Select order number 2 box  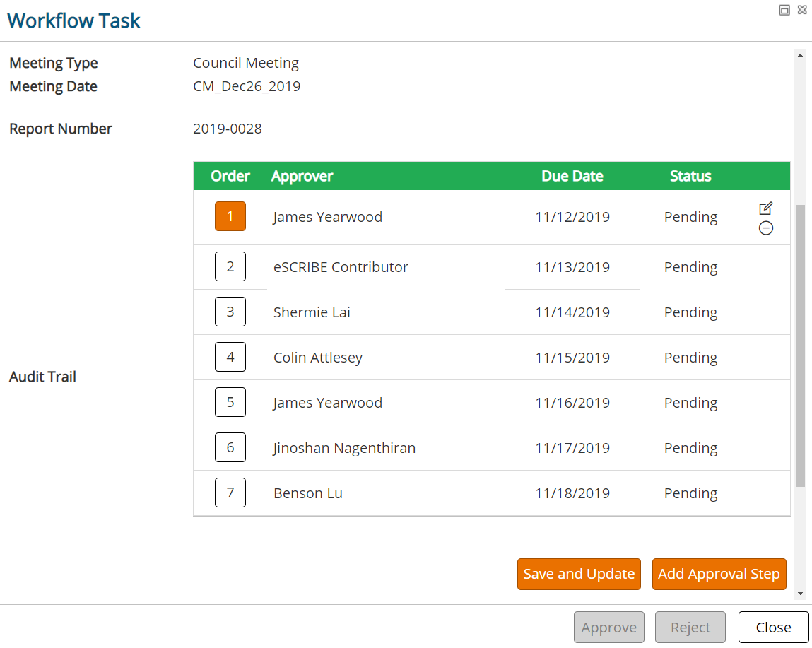pos(230,266)
